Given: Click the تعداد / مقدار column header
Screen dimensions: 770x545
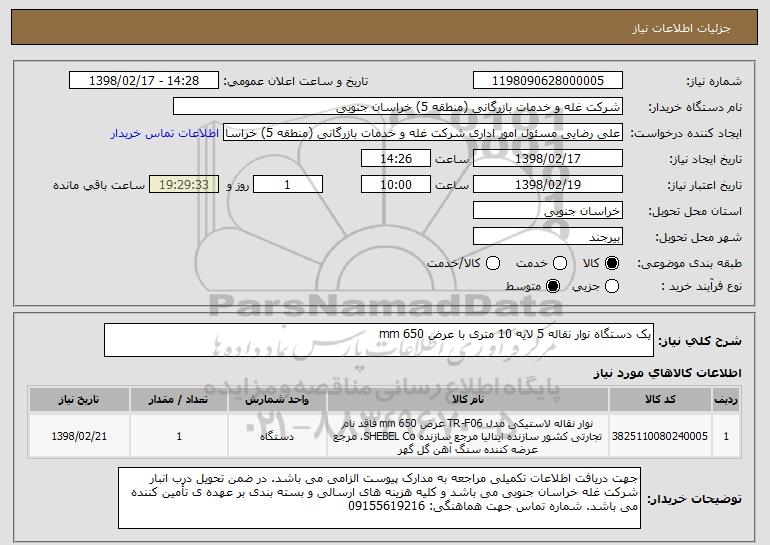Looking at the screenshot, I should [x=179, y=400].
